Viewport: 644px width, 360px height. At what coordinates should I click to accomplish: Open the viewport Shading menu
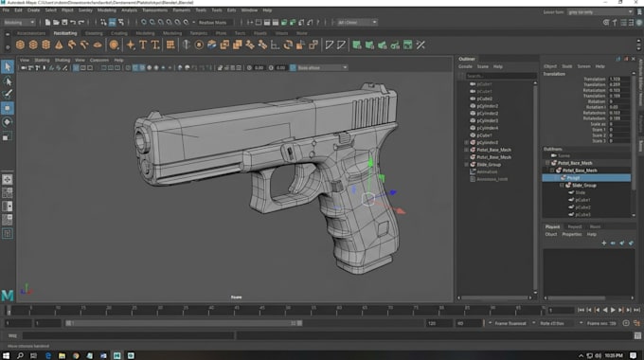(63, 60)
